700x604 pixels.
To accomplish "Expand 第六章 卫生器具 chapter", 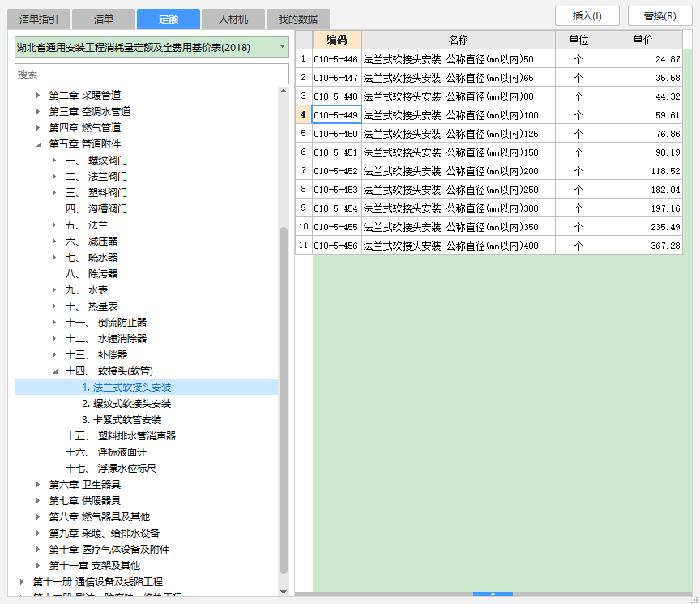I will [38, 485].
